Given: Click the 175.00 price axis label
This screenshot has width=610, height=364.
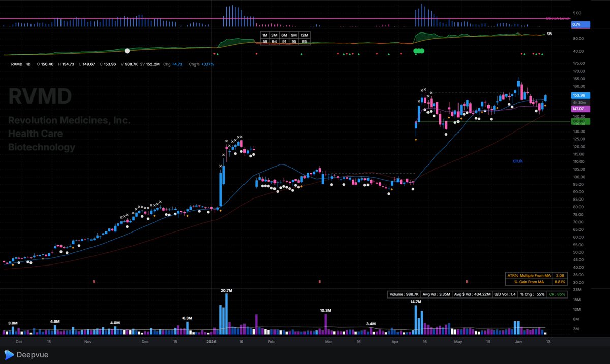Looking at the screenshot, I should click(x=578, y=64).
